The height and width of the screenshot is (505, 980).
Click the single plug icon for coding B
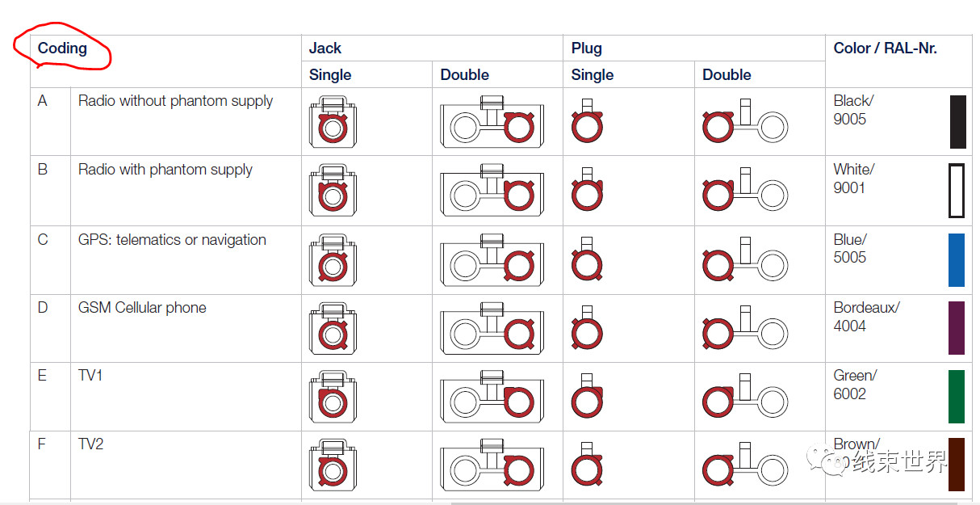[587, 190]
